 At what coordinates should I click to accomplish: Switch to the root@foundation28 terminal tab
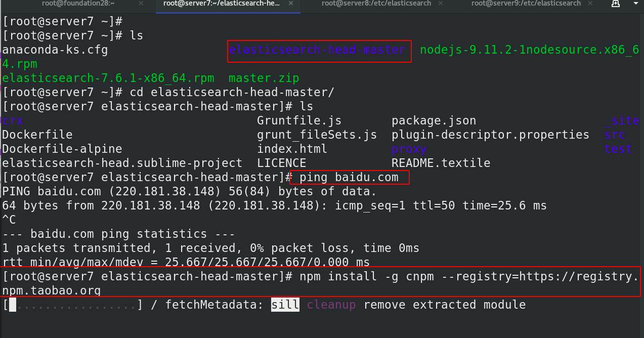tap(78, 4)
